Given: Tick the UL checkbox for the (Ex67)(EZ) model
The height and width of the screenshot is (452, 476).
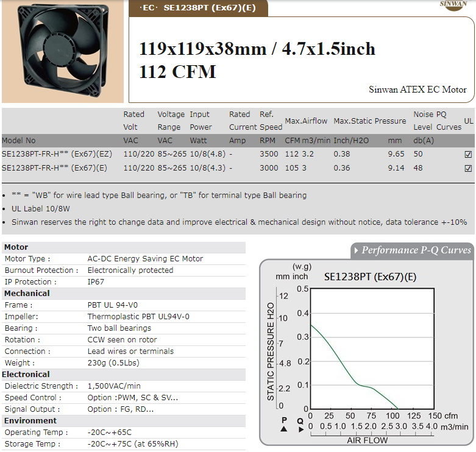Looking at the screenshot, I should (468, 155).
